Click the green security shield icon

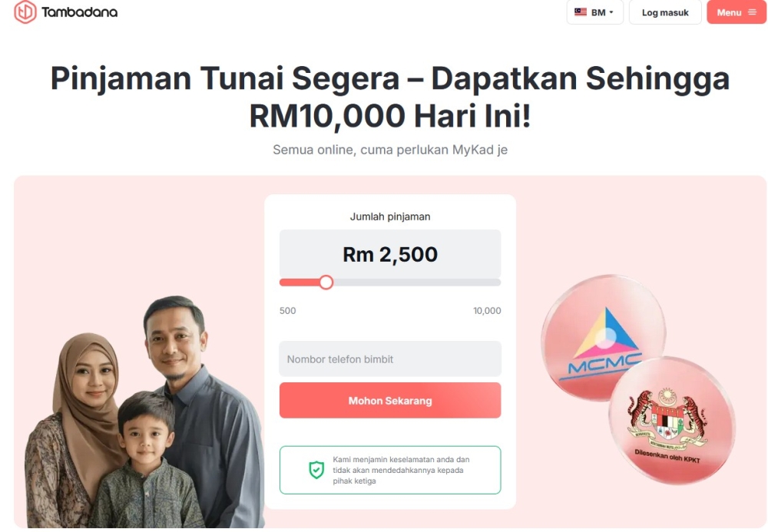tap(316, 470)
